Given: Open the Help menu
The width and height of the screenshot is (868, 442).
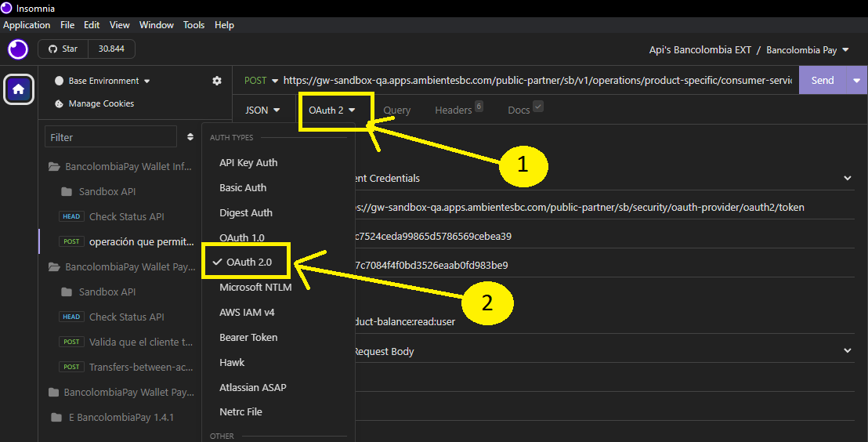Looking at the screenshot, I should click(224, 25).
